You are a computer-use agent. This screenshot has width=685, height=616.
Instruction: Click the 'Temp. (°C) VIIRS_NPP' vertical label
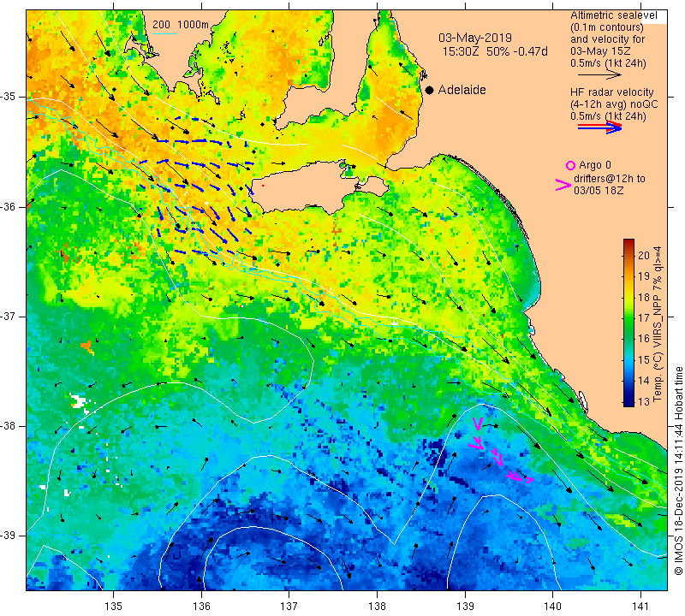[x=657, y=324]
